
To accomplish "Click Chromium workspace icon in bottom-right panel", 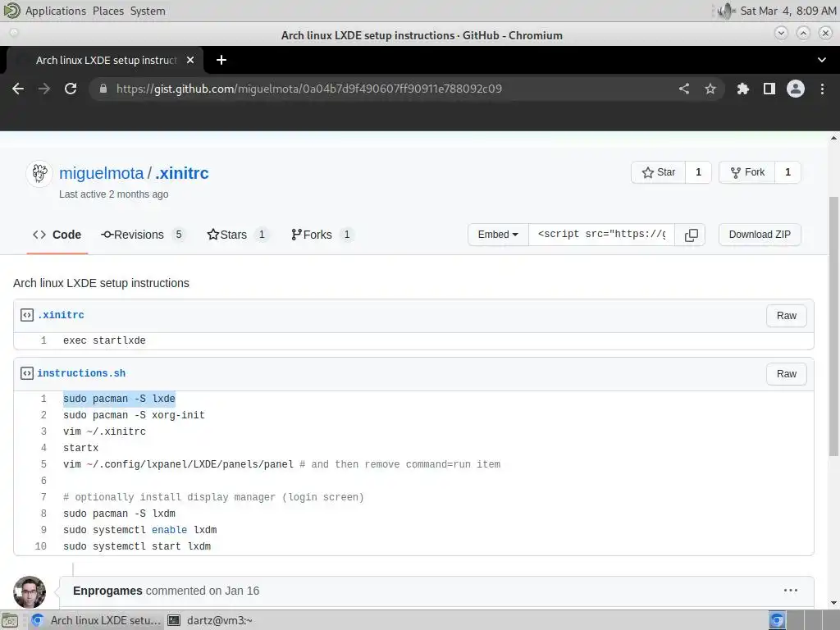I will [777, 620].
